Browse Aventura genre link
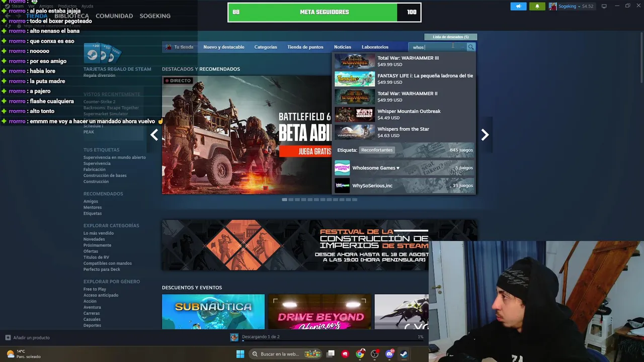Screen dimensions: 644x362 pyautogui.click(x=92, y=307)
